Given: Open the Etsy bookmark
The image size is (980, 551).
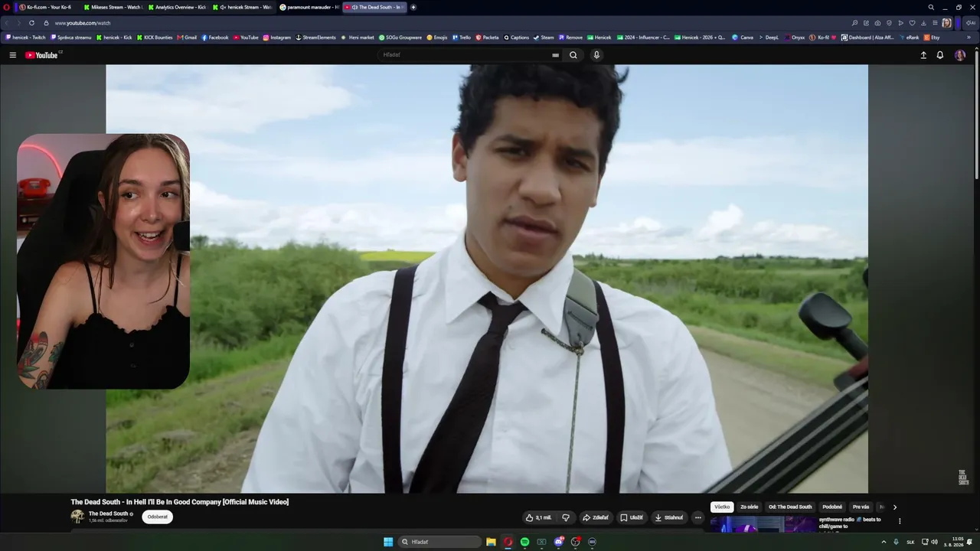Looking at the screenshot, I should tap(932, 37).
